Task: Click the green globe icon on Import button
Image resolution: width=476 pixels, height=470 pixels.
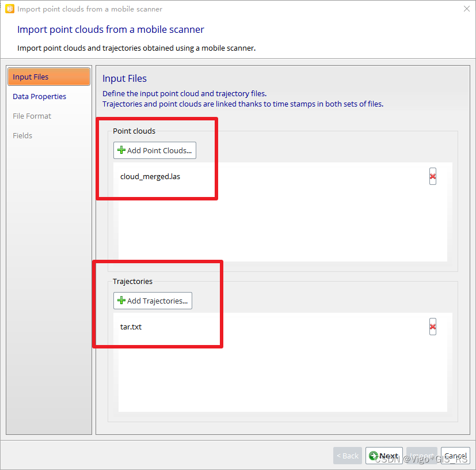Action: point(412,456)
